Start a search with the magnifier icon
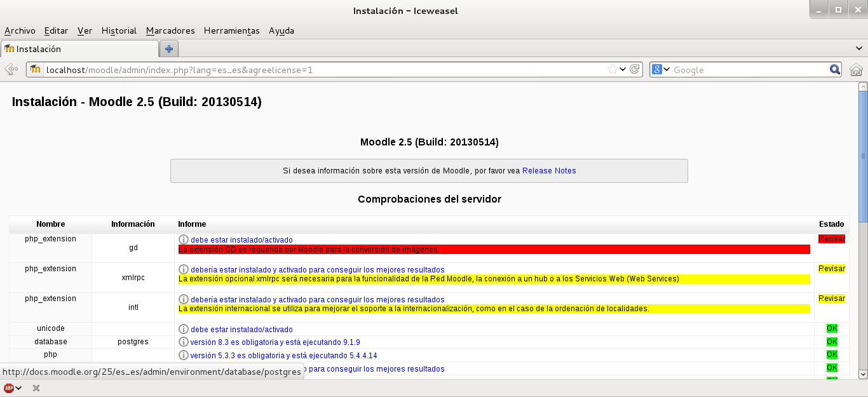 pyautogui.click(x=835, y=70)
